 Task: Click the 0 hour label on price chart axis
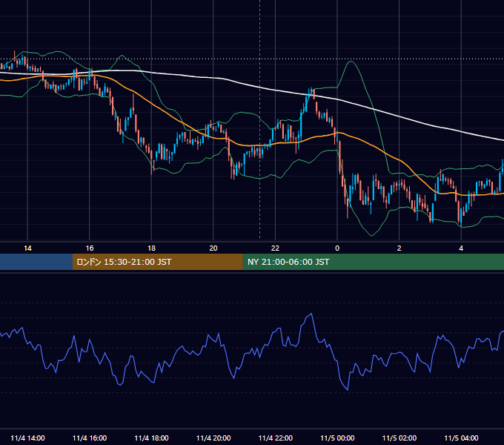[337, 248]
